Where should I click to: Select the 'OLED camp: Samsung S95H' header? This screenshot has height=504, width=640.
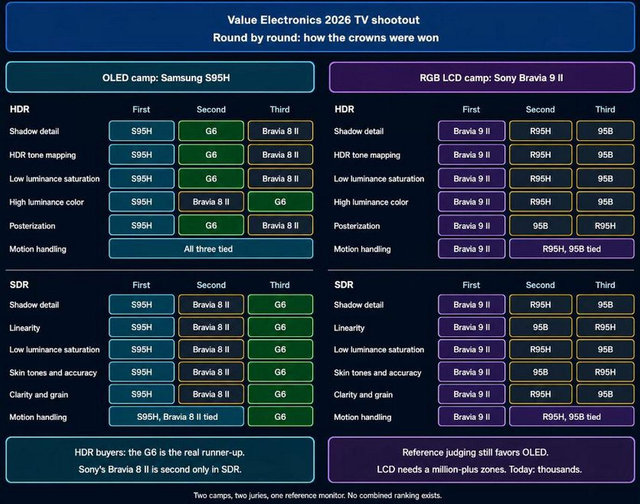(x=160, y=78)
